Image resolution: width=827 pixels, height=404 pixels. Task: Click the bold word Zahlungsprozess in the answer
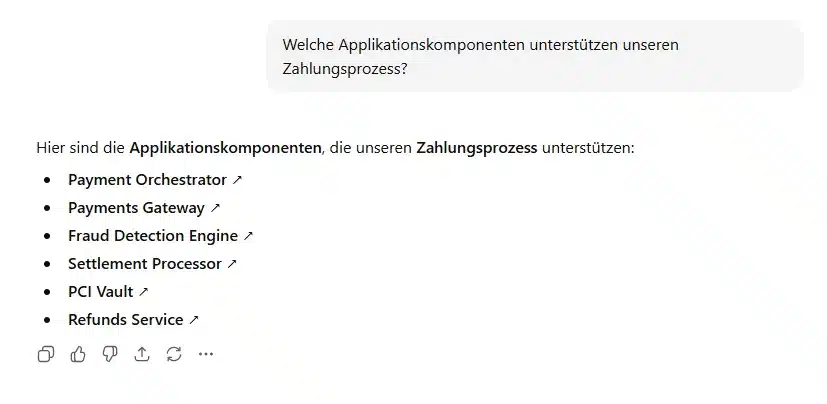pyautogui.click(x=477, y=148)
